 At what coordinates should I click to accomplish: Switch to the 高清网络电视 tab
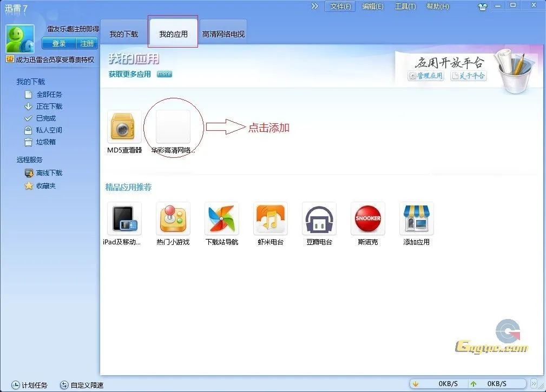[223, 32]
